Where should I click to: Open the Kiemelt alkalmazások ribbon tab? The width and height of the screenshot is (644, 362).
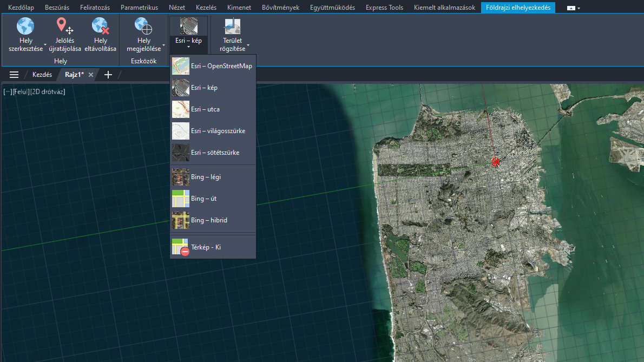coord(444,8)
